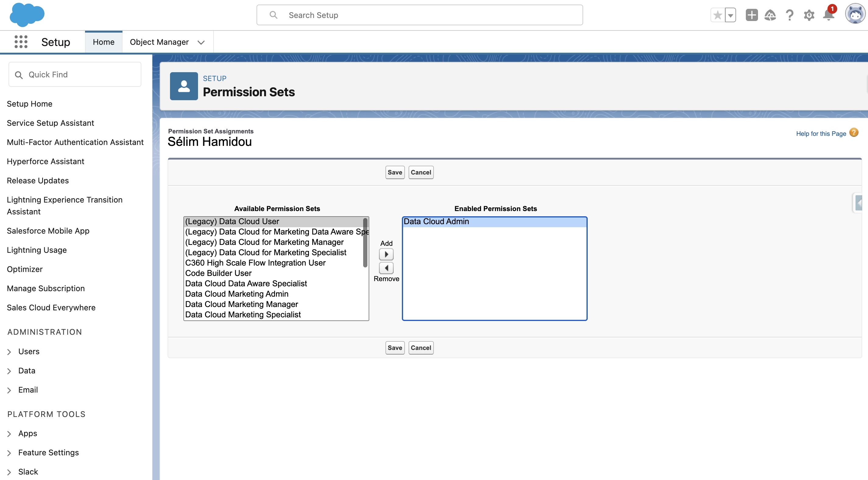Click the top Save button
The height and width of the screenshot is (480, 868).
pyautogui.click(x=395, y=172)
